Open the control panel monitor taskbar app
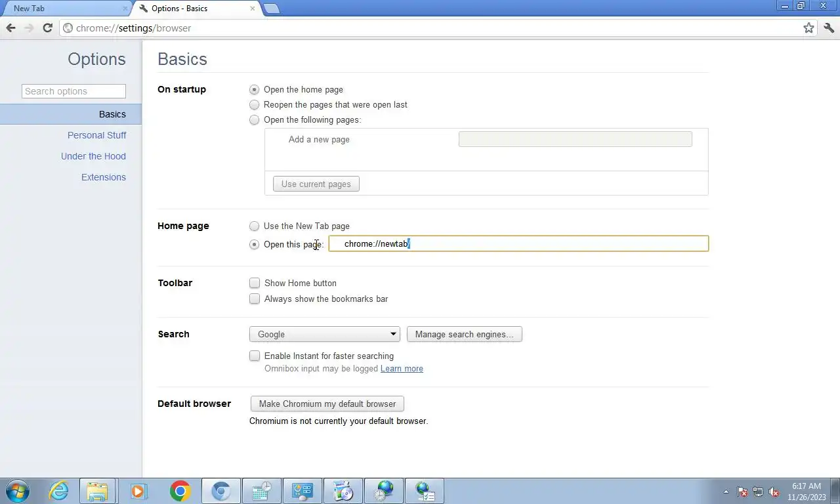 (x=303, y=491)
